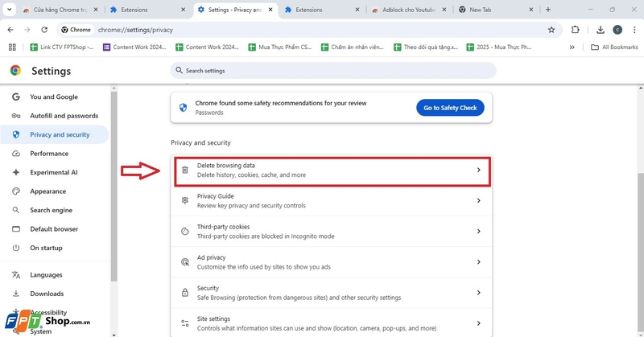Click the Chrome site info chip
The height and width of the screenshot is (337, 644).
[76, 30]
